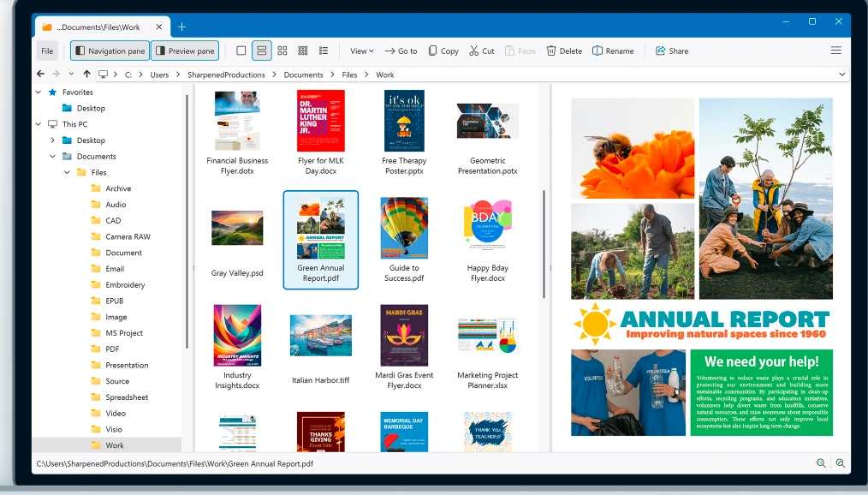This screenshot has height=495, width=868.
Task: Click the file list vertical scrollbar
Action: (544, 244)
